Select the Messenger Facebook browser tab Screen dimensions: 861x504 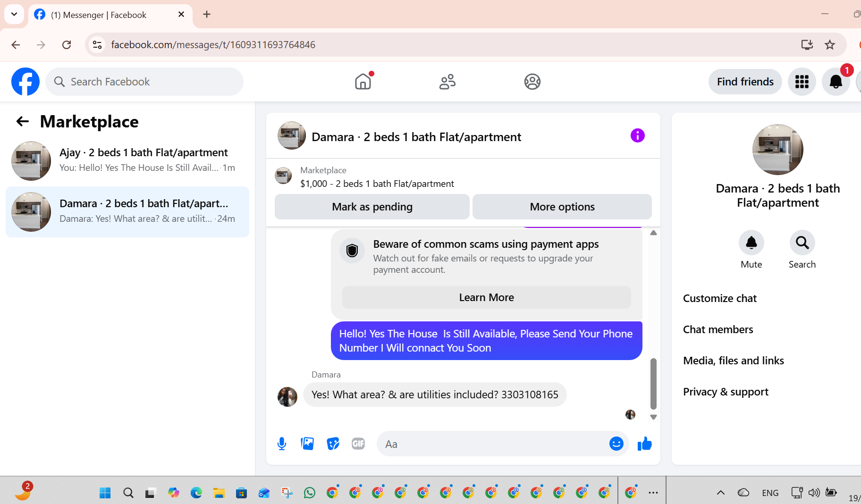[x=110, y=15]
